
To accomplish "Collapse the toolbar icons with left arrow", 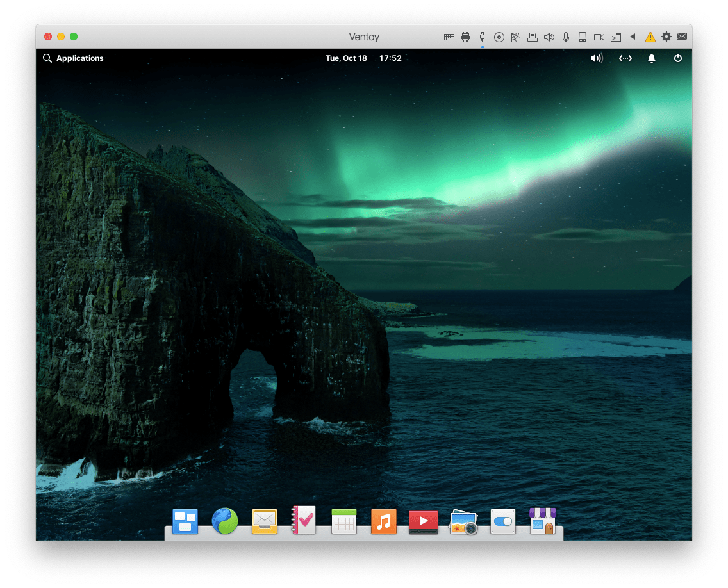I will pos(633,37).
